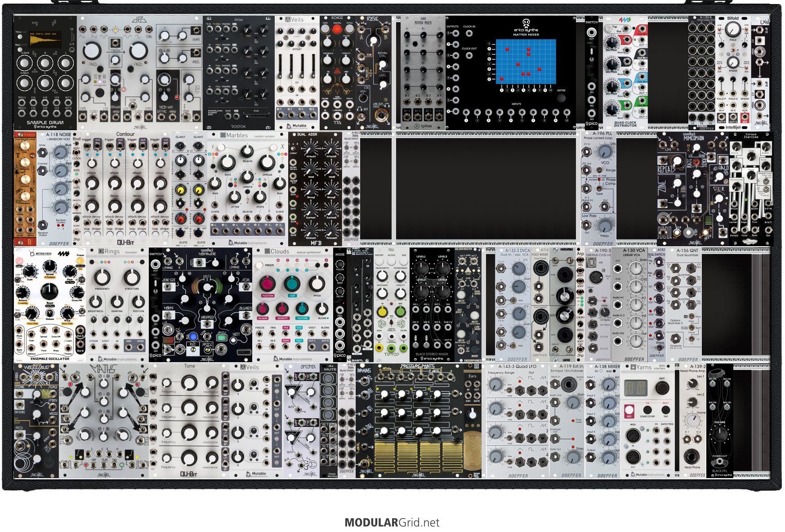Click the Clouds FREEZE button
The width and height of the screenshot is (785, 532).
[x=259, y=266]
